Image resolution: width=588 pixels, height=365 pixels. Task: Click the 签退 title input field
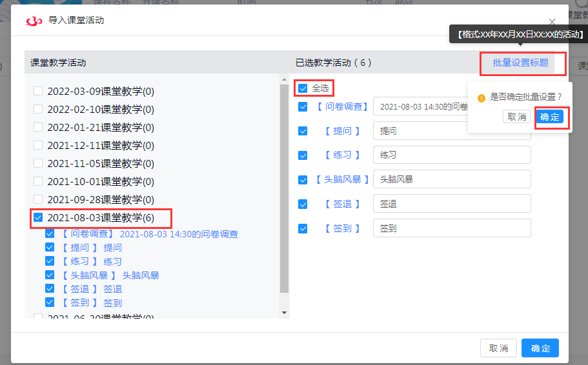click(452, 204)
